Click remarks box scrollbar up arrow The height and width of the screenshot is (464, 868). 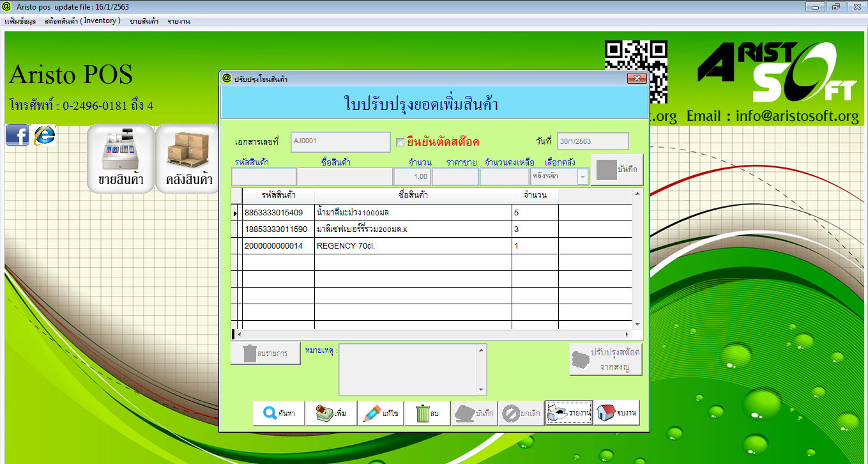(482, 350)
